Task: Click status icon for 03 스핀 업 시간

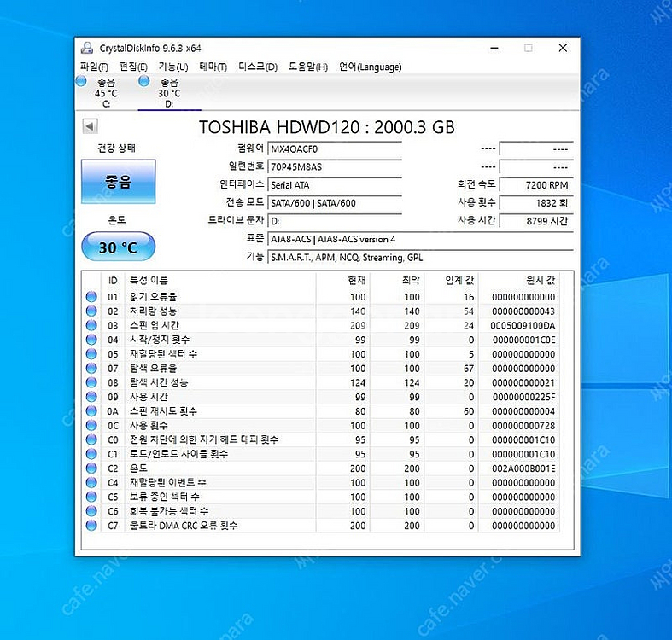Action: tap(91, 325)
